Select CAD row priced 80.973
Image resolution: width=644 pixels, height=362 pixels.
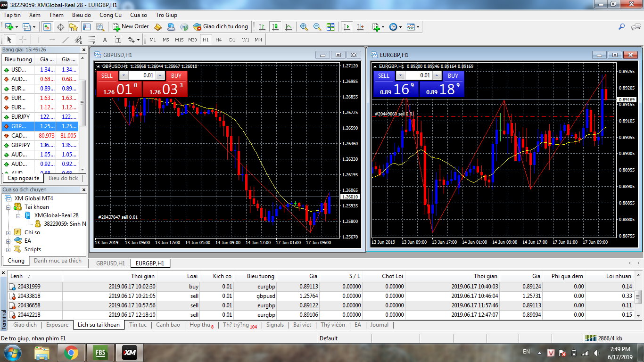pyautogui.click(x=41, y=135)
